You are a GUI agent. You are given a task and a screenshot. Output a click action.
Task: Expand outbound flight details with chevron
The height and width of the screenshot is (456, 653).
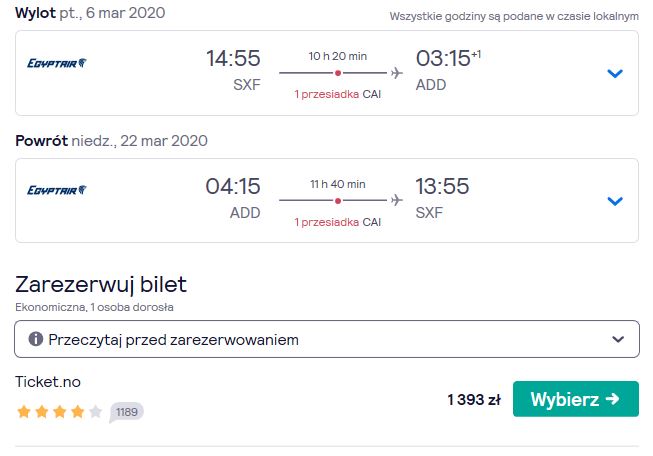[x=615, y=74]
